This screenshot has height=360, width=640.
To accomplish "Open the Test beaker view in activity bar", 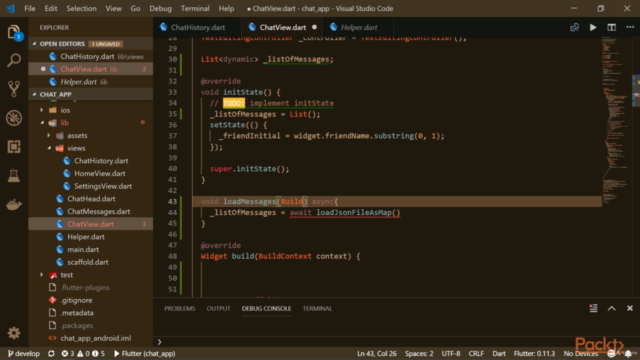I will pyautogui.click(x=14, y=176).
